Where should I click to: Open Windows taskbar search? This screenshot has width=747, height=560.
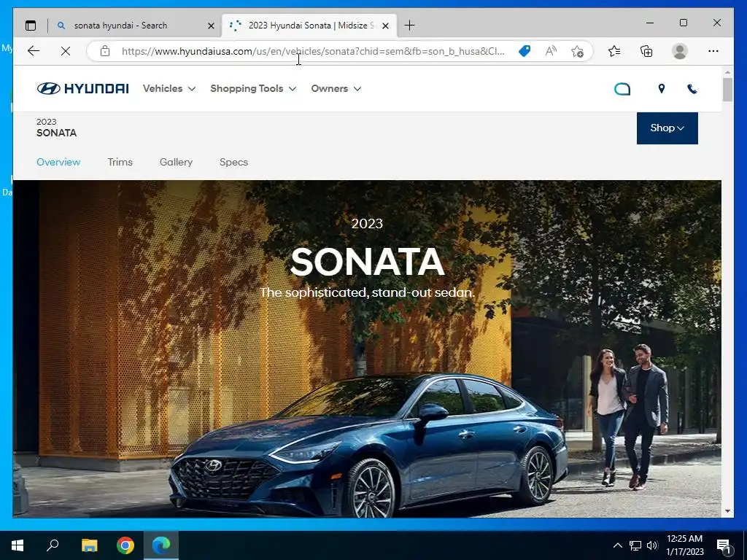point(53,545)
